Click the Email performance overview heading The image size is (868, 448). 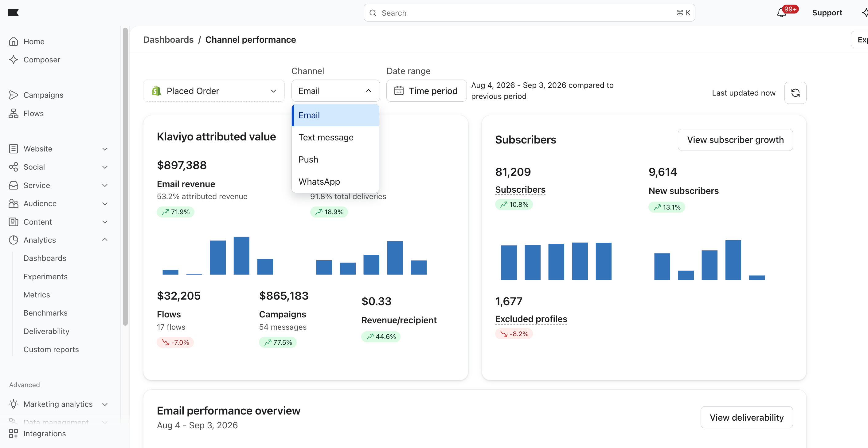point(229,411)
